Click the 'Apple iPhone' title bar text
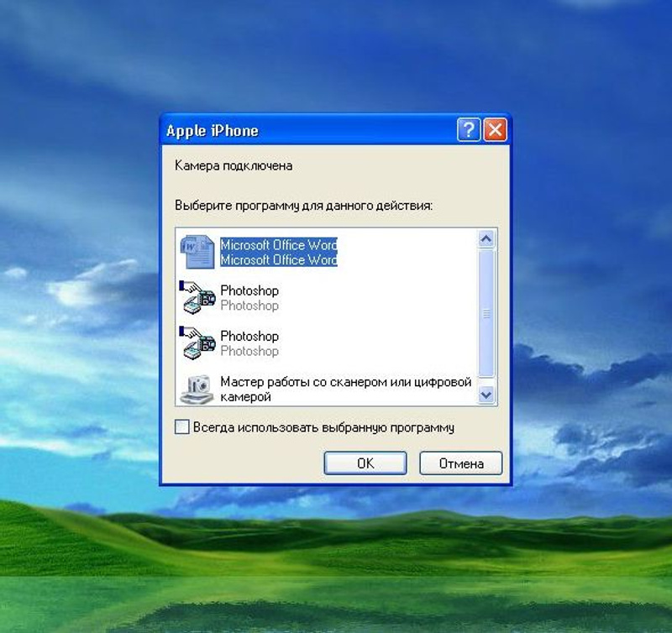This screenshot has height=633, width=672. pyautogui.click(x=213, y=131)
